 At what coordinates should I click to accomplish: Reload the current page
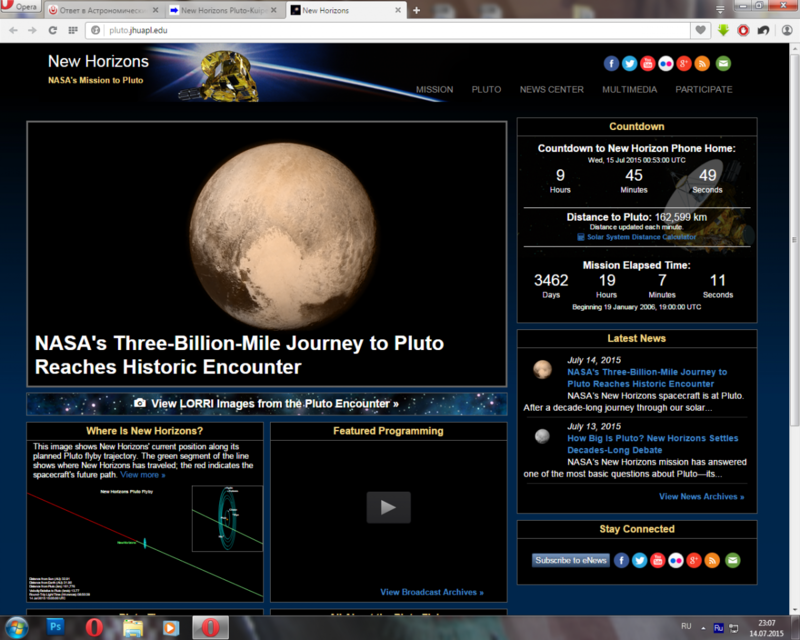tap(53, 31)
